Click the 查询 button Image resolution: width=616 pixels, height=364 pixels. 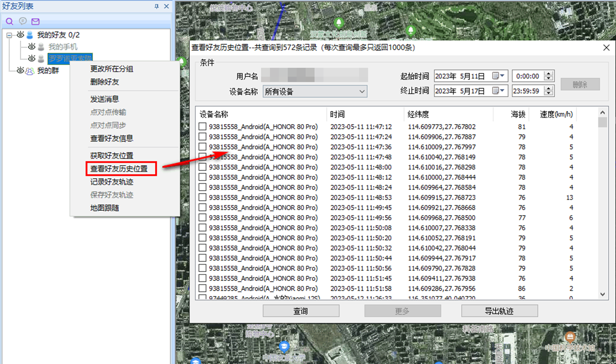[x=301, y=311]
